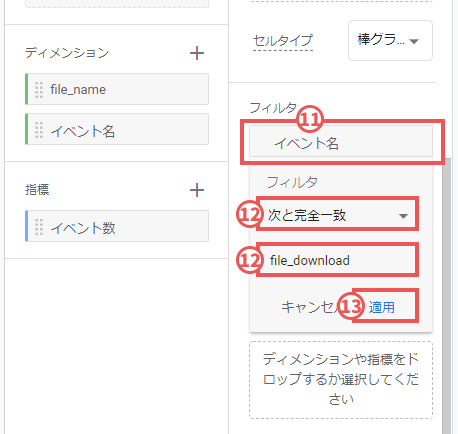
Task: Select the file_name dimension chip
Action: [x=117, y=89]
